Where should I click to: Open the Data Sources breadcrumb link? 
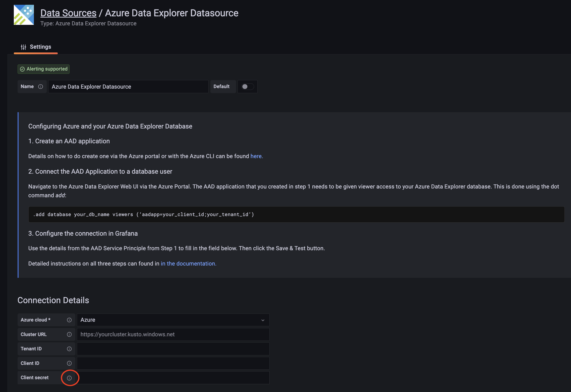click(x=68, y=13)
